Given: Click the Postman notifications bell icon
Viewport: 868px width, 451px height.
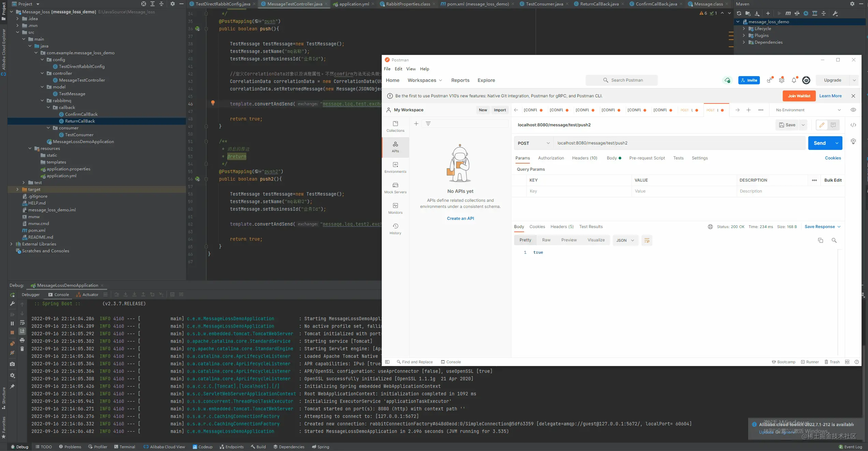Looking at the screenshot, I should (794, 80).
